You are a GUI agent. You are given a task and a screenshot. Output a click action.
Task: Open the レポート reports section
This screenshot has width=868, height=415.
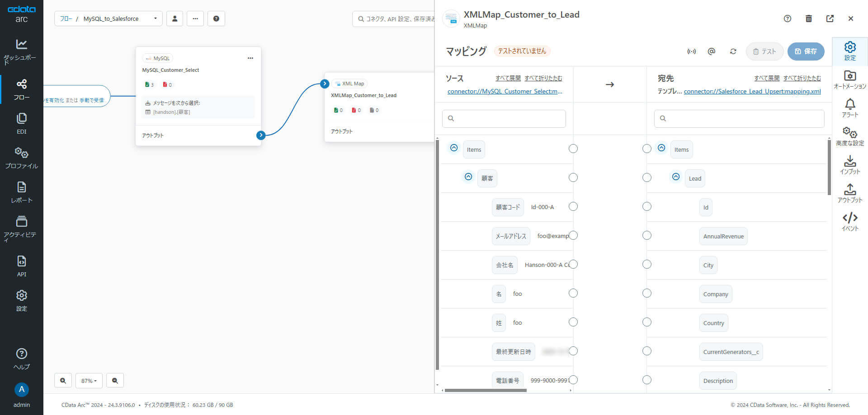click(21, 192)
